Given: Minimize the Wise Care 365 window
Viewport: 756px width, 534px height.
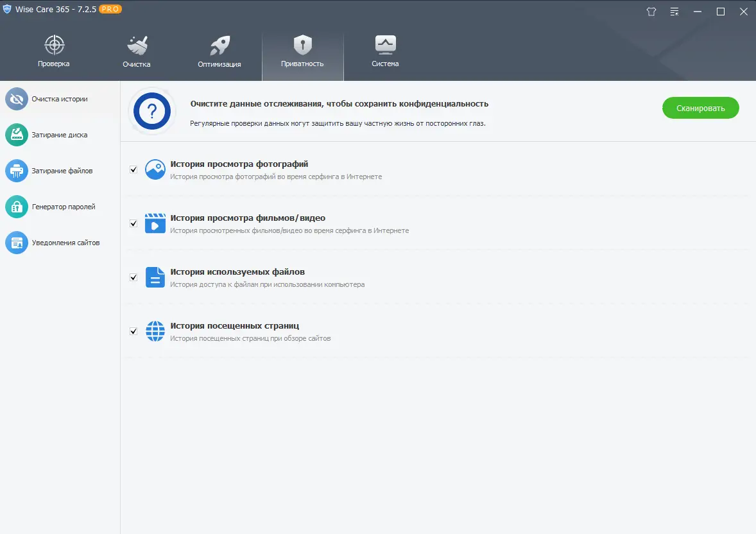Looking at the screenshot, I should tap(698, 12).
